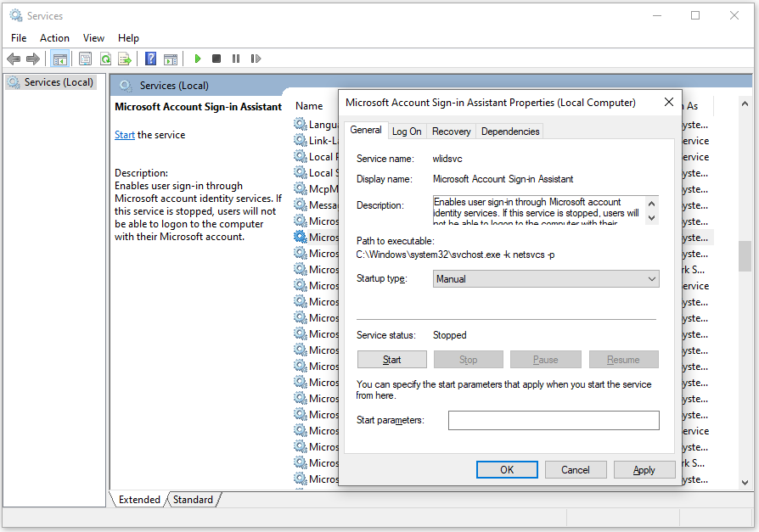Click the Refresh toolbar icon
This screenshot has width=759, height=532.
[x=105, y=59]
